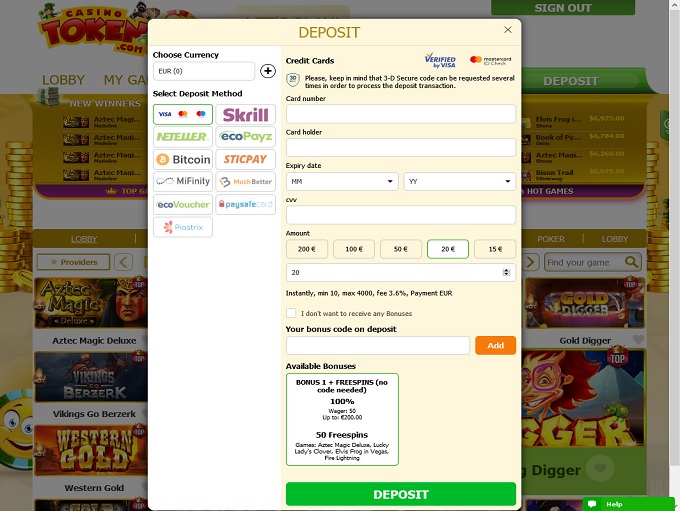Choose Neteller payment option

click(x=183, y=137)
